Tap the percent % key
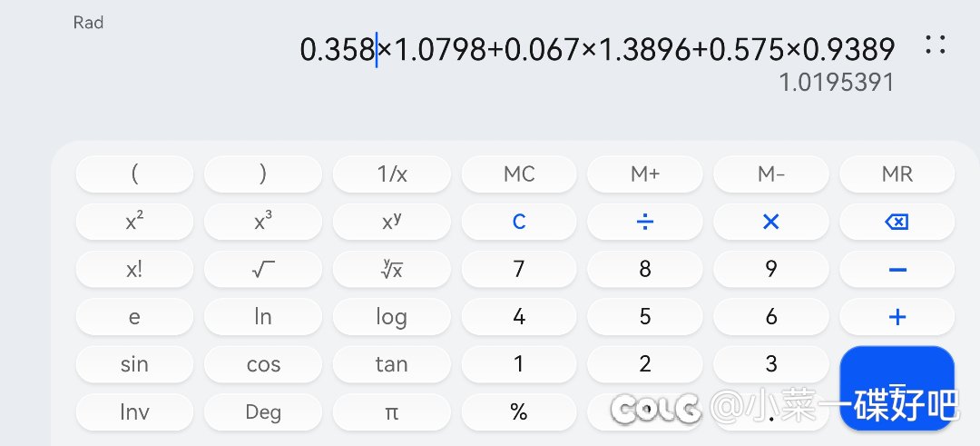Image resolution: width=980 pixels, height=446 pixels. (519, 412)
